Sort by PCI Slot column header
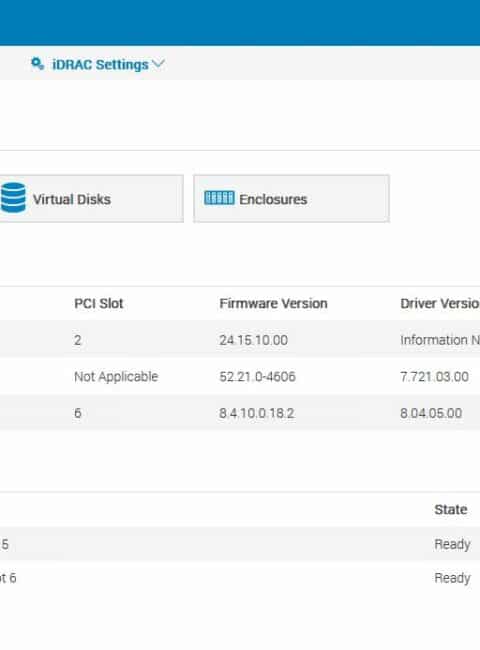Viewport: 480px width, 650px height. coord(99,303)
